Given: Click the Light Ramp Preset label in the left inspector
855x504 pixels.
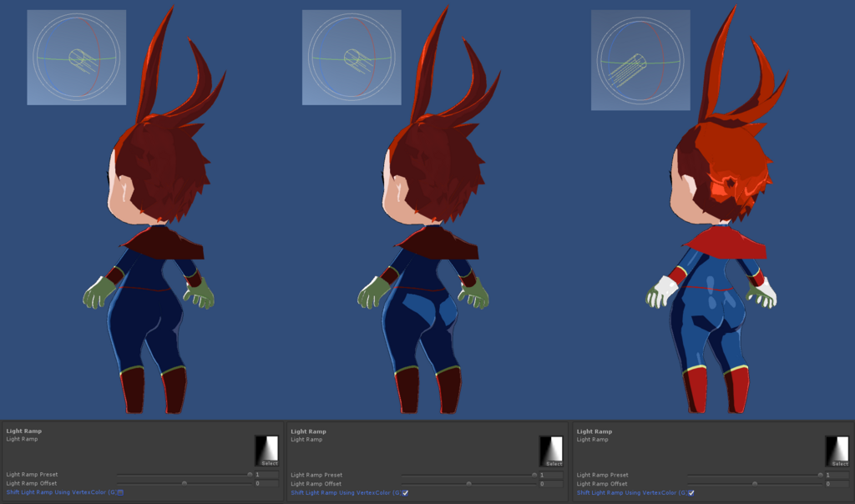Looking at the screenshot, I should point(32,475).
